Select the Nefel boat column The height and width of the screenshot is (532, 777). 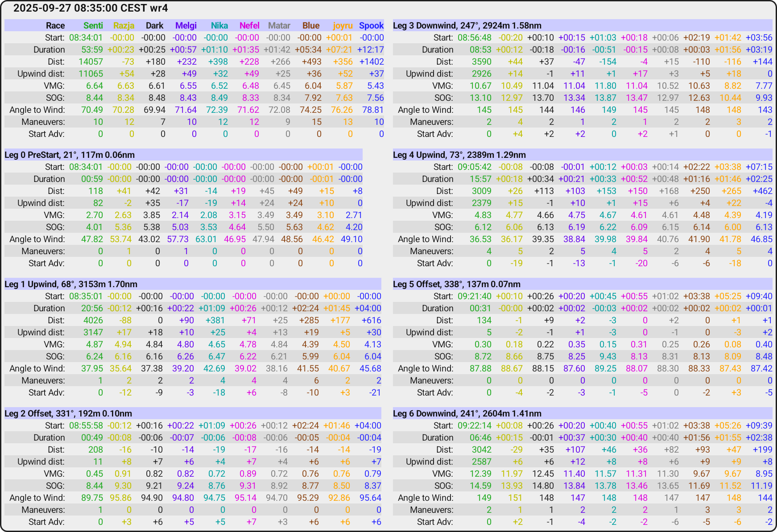pyautogui.click(x=249, y=25)
